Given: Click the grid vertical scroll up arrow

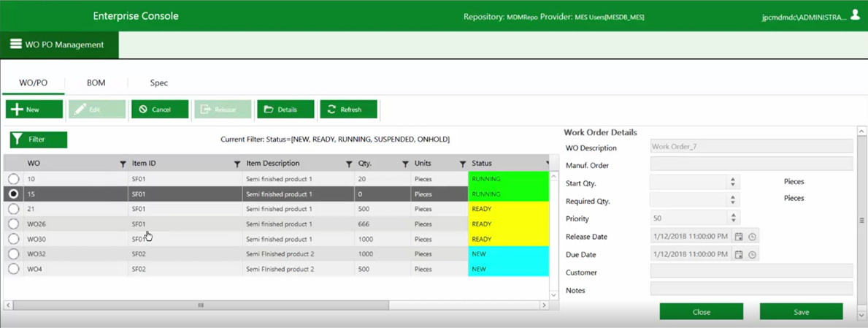Looking at the screenshot, I should point(554,176).
